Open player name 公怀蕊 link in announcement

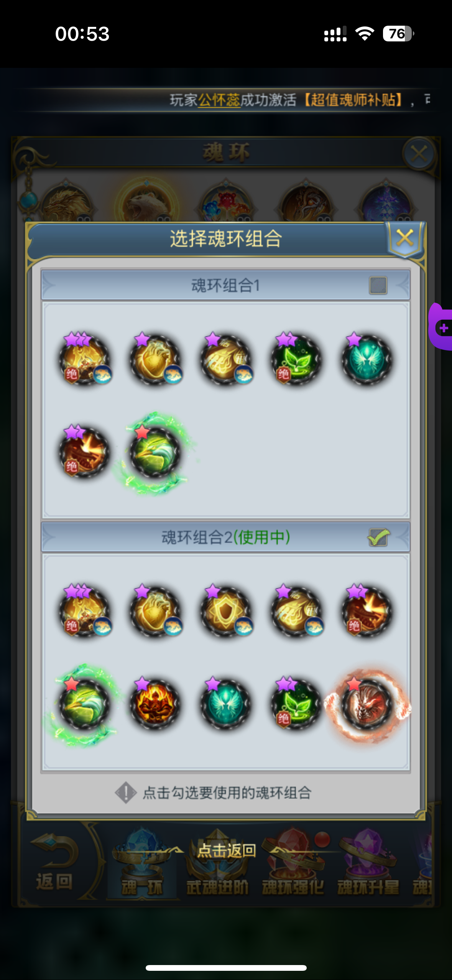pyautogui.click(x=219, y=100)
